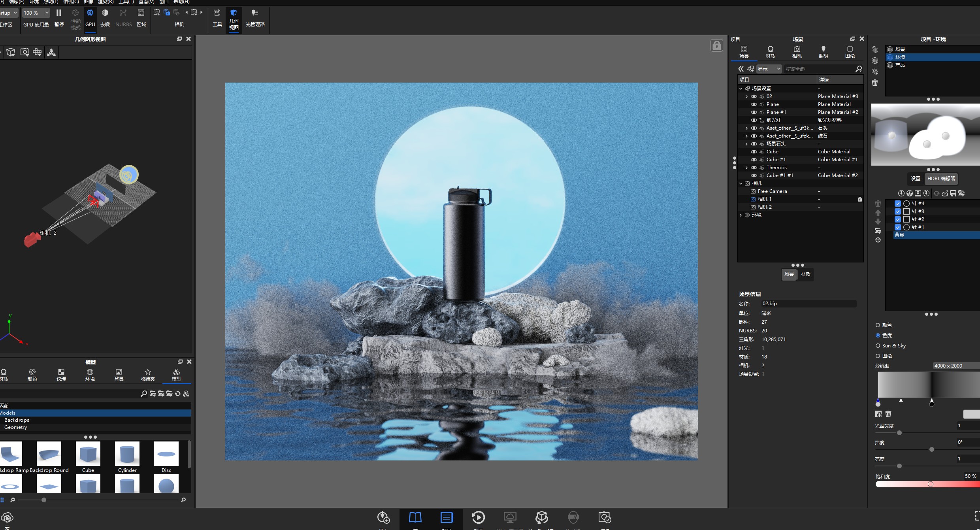Toggle the camera lock in toolbar
Screen dimensions: 980x530
(x=167, y=12)
